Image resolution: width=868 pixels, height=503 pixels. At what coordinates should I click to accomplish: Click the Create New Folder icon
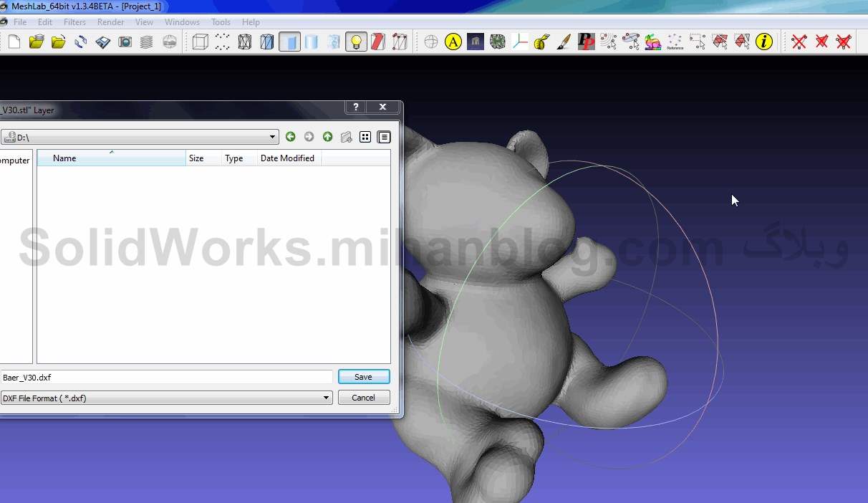click(x=347, y=137)
